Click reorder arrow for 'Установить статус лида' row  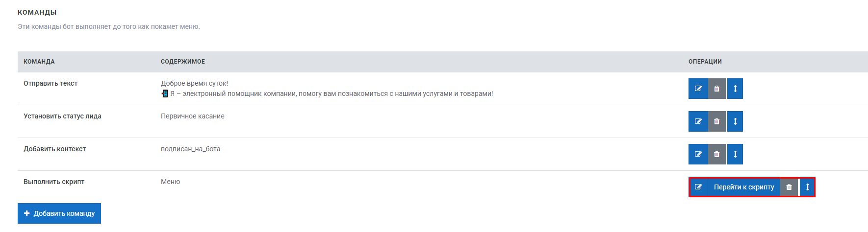[735, 121]
